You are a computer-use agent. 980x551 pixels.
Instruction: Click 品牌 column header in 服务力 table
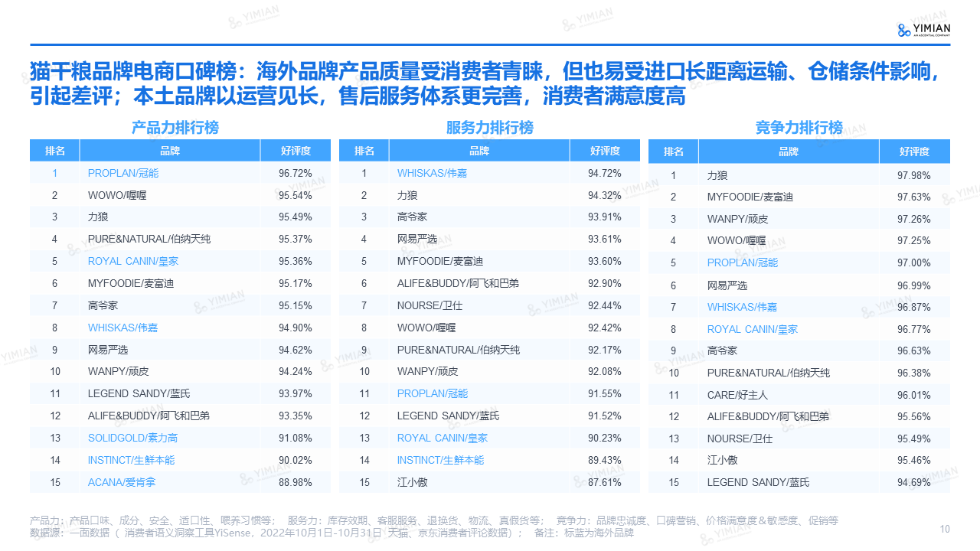click(479, 151)
